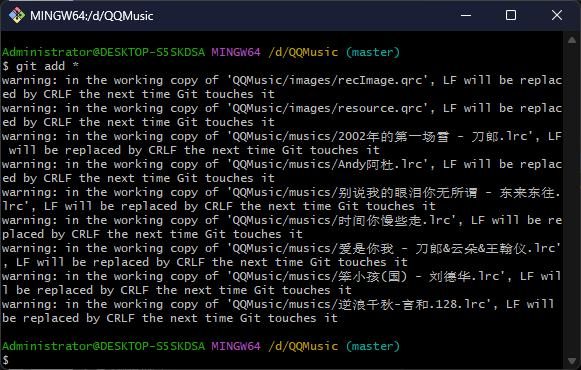The image size is (581, 370).
Task: Click the top 'Administrator@DESKTOP-S5SKDSA' prompt text
Action: click(x=103, y=52)
